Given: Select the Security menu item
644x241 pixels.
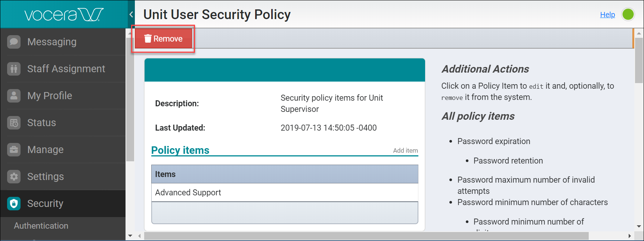Looking at the screenshot, I should pos(63,204).
